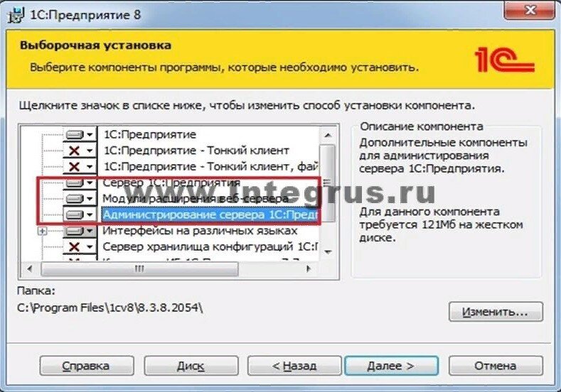Image resolution: width=561 pixels, height=392 pixels.
Task: Click red X icon for Тонкий клиент, файловый
Action: coord(74,166)
